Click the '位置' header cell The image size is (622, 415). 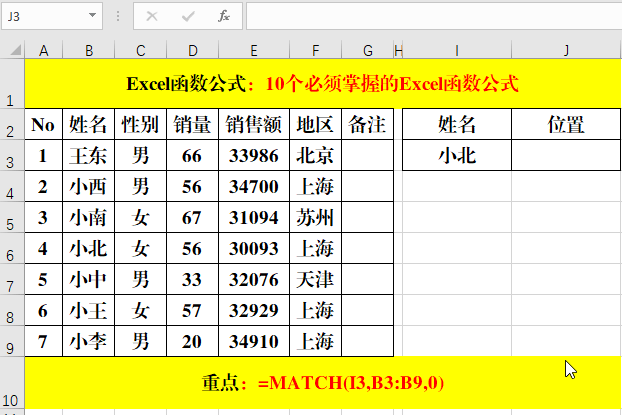tap(566, 124)
